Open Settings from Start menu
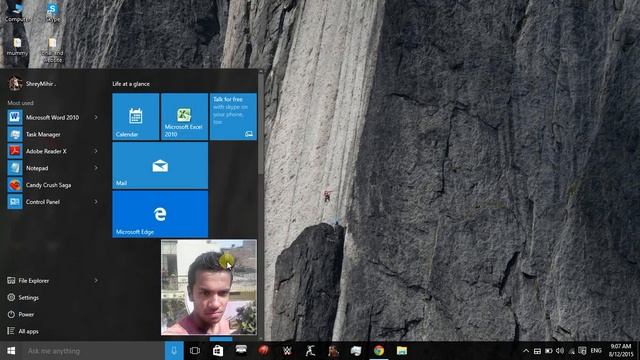 click(23, 298)
